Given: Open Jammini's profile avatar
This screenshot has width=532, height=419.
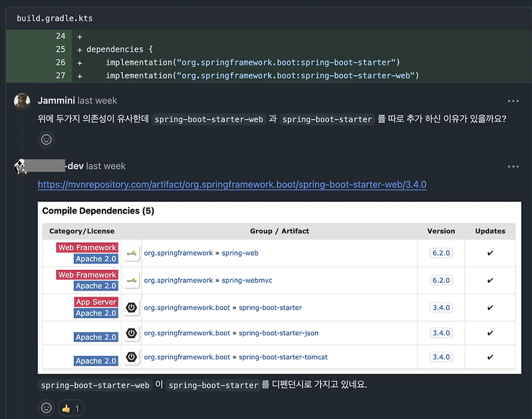Looking at the screenshot, I should [22, 100].
